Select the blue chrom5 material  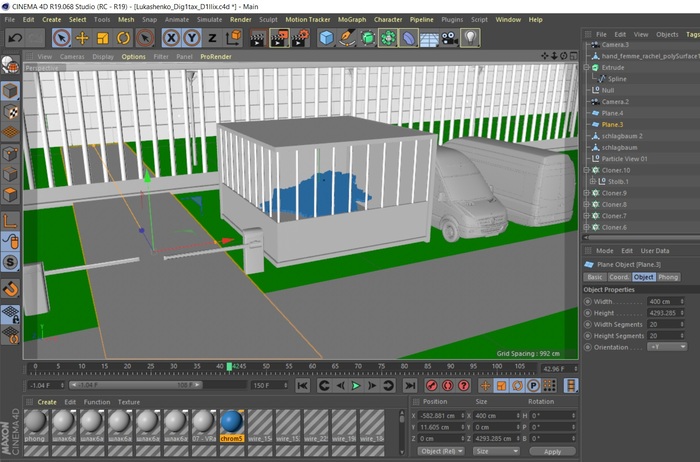tap(231, 423)
